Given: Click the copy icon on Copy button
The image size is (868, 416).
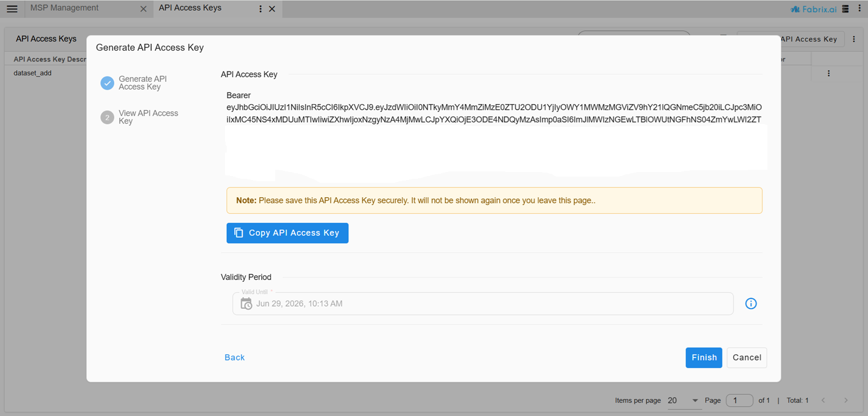Looking at the screenshot, I should click(239, 233).
